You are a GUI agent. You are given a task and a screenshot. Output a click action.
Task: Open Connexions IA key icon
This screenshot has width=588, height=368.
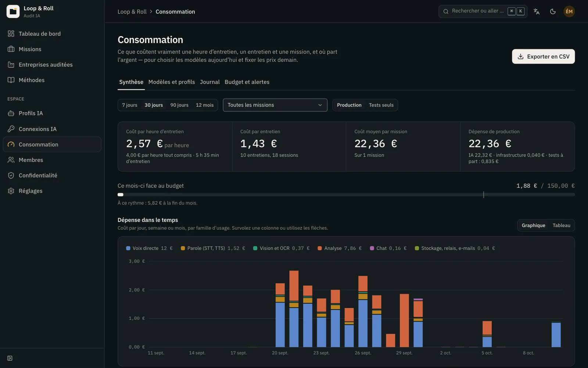coord(11,129)
